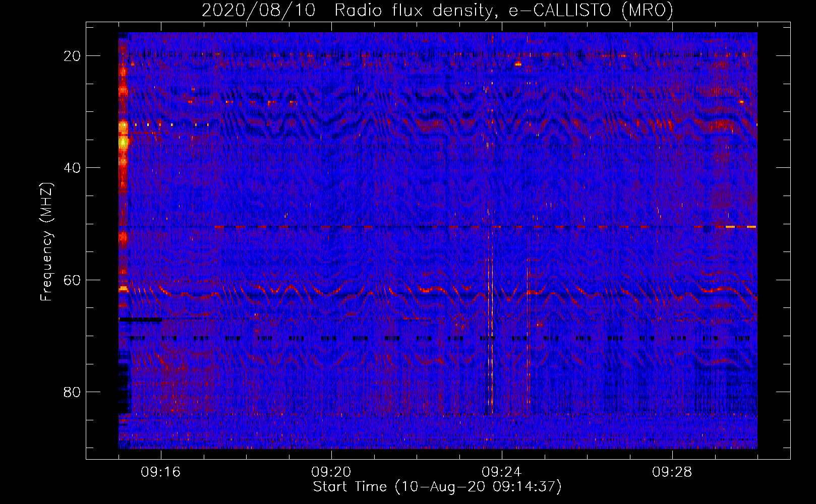Viewport: 816px width, 504px height.
Task: Click the 09:16 time tick label
Action: point(161,472)
